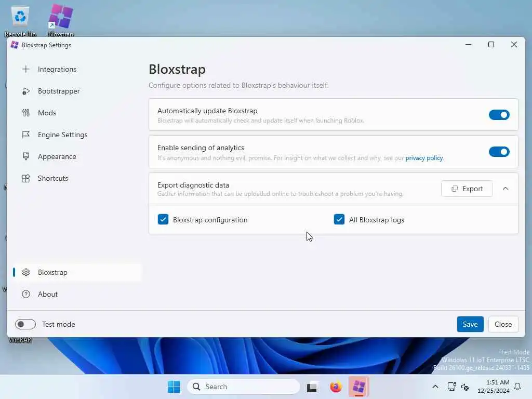Click the gear icon next to Bloxstrap
This screenshot has height=399, width=532.
tap(26, 272)
